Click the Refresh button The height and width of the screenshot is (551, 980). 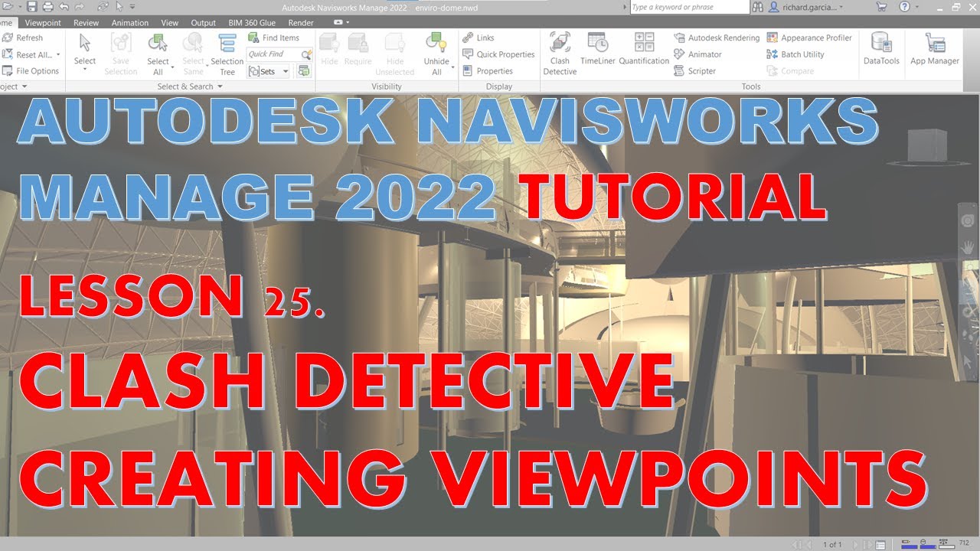[x=23, y=37]
